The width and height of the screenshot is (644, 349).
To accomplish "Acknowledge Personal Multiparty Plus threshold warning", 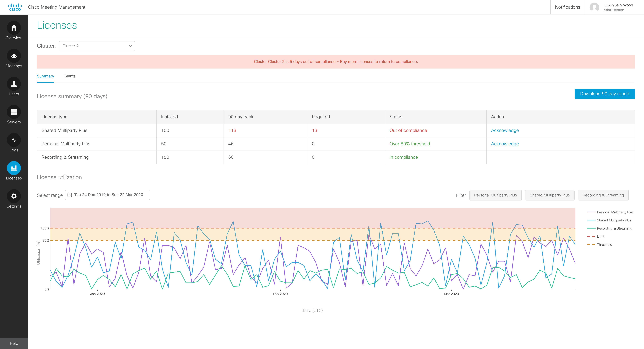I will coord(505,144).
